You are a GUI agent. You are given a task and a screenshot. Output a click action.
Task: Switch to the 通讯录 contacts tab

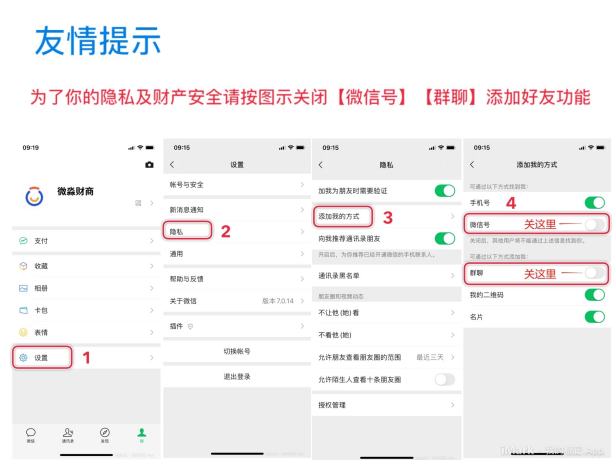(x=68, y=435)
